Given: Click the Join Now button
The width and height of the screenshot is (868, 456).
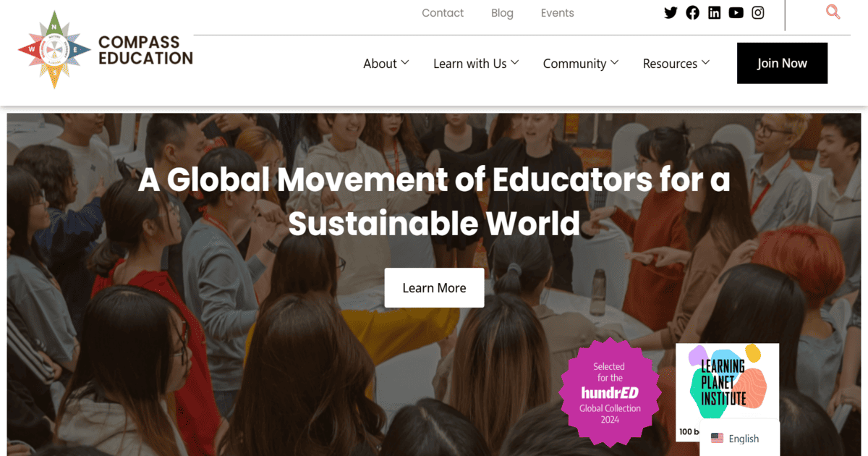Looking at the screenshot, I should click(782, 63).
